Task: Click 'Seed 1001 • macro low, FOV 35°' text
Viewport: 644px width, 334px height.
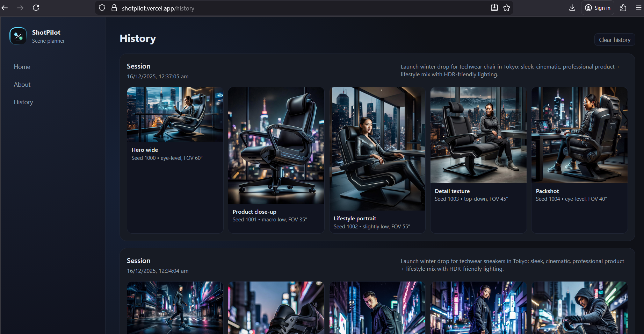Action: click(270, 220)
